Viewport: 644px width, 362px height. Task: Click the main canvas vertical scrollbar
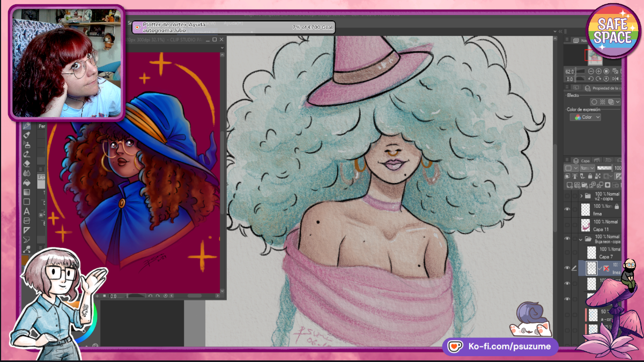[x=556, y=187]
